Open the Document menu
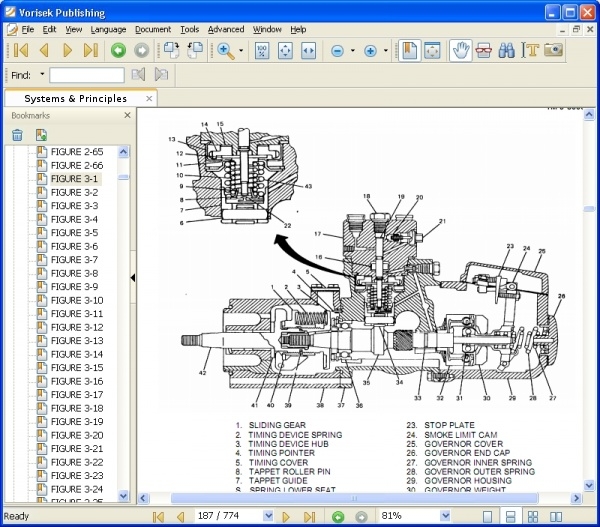The height and width of the screenshot is (527, 600). 153,30
